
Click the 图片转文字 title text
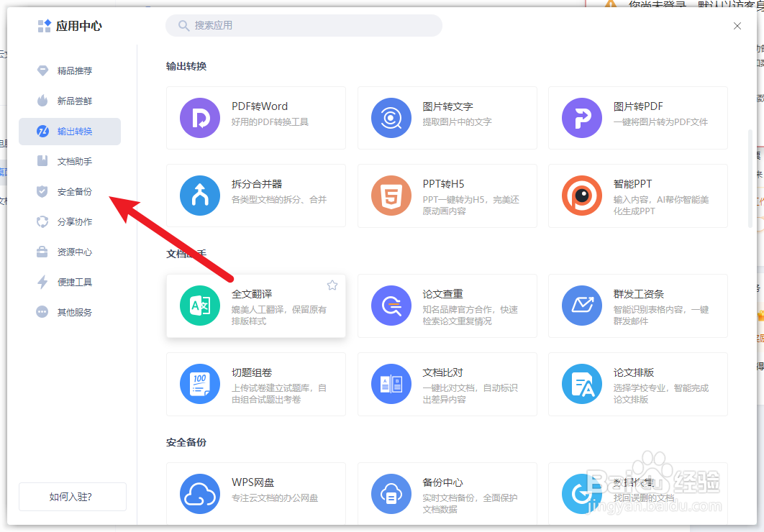tap(447, 106)
